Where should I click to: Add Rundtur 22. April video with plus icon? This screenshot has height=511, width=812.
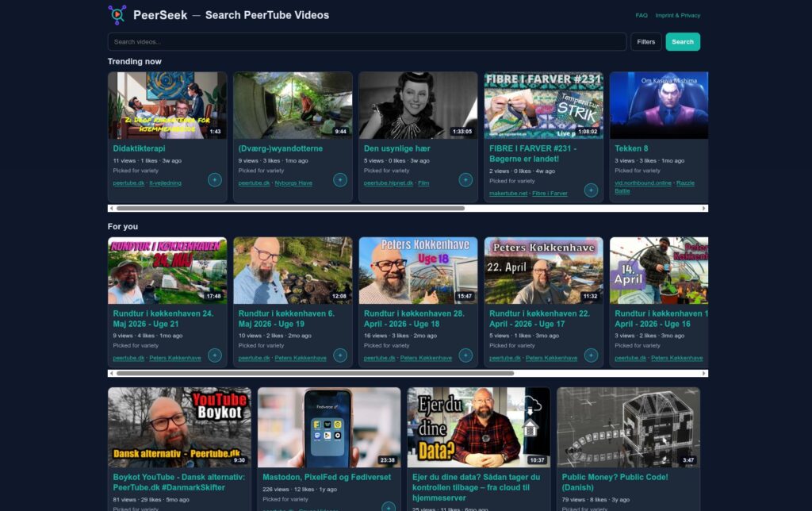pos(591,355)
